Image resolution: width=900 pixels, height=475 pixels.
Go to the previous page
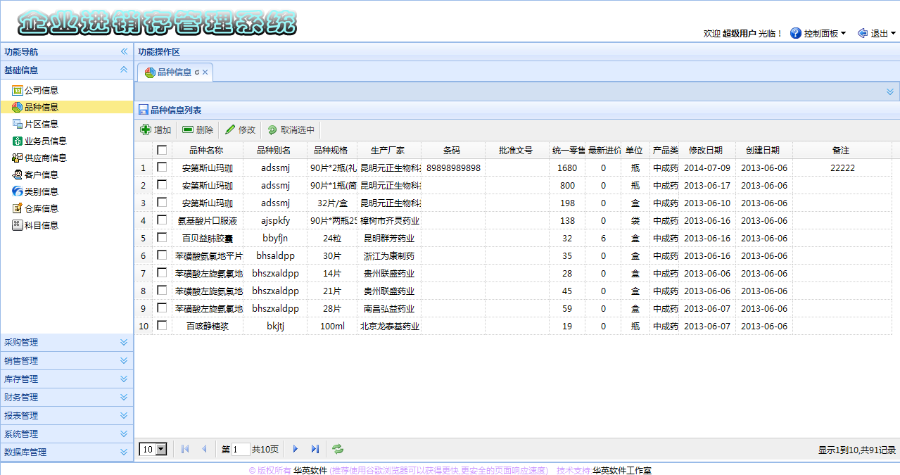point(204,449)
